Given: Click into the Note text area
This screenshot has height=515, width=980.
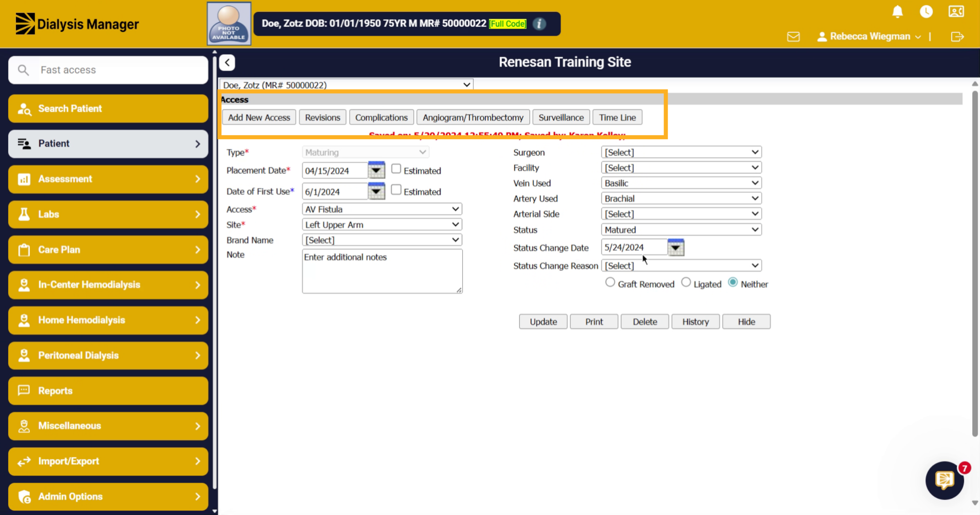Looking at the screenshot, I should click(382, 271).
